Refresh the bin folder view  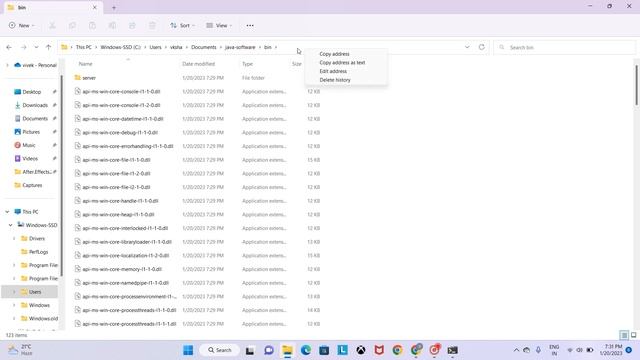(x=482, y=47)
